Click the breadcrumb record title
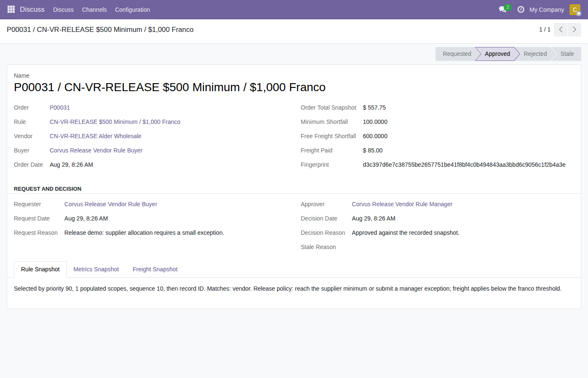This screenshot has width=588, height=378. 100,29
